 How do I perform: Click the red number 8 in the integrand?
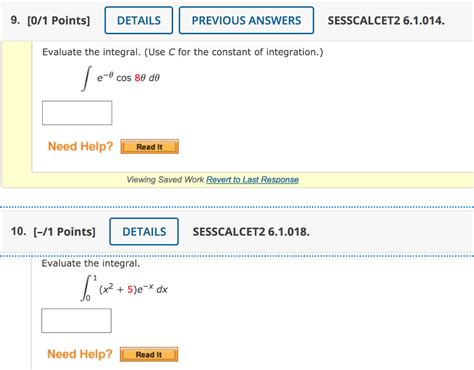(x=138, y=78)
